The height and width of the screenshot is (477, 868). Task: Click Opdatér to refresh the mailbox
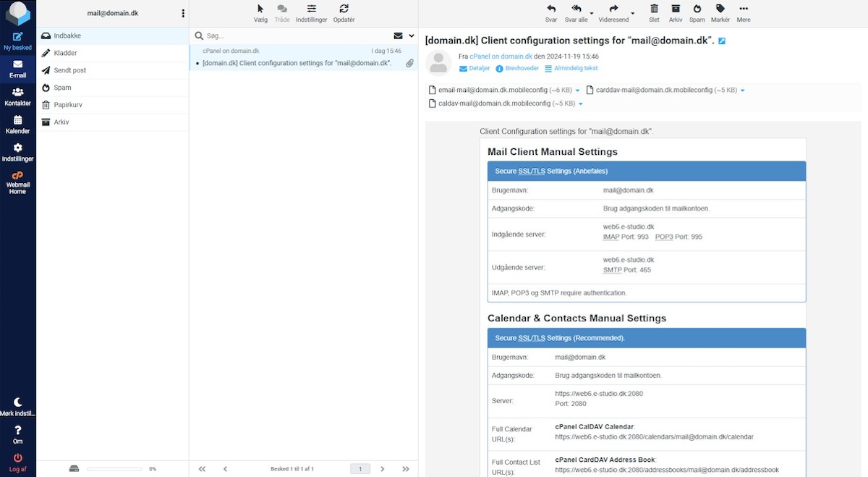[x=344, y=12]
